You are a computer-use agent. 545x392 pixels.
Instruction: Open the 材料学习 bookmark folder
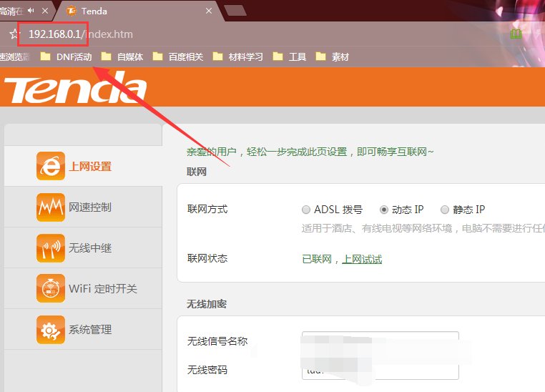(237, 57)
